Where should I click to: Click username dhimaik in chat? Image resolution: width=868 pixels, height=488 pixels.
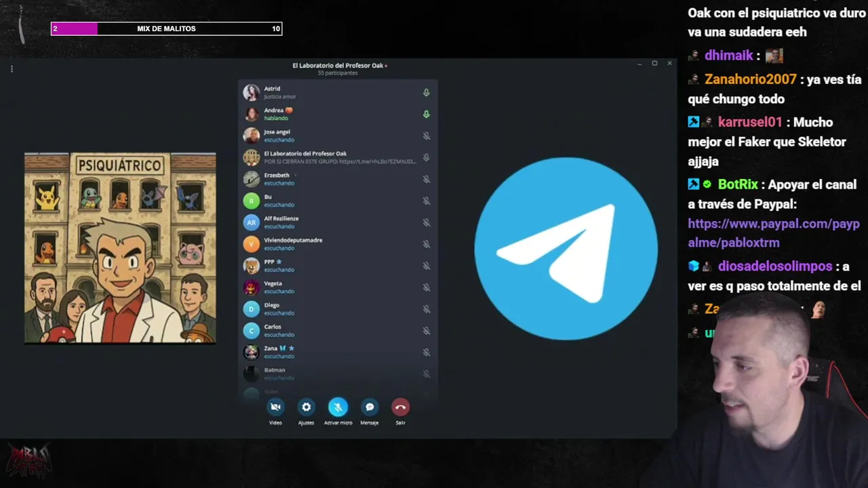pyautogui.click(x=729, y=56)
